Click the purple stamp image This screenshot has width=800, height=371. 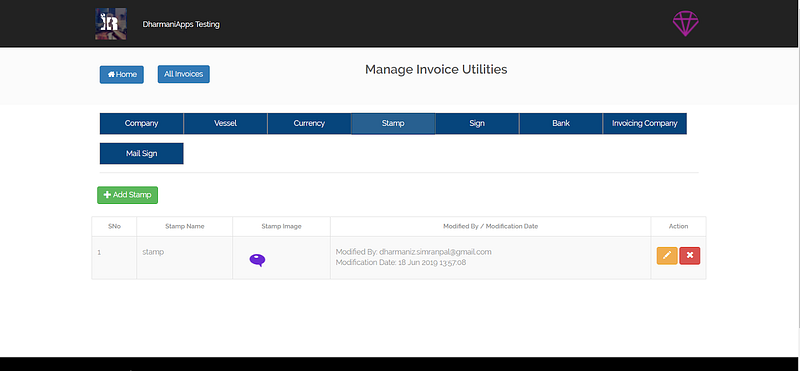tap(257, 260)
